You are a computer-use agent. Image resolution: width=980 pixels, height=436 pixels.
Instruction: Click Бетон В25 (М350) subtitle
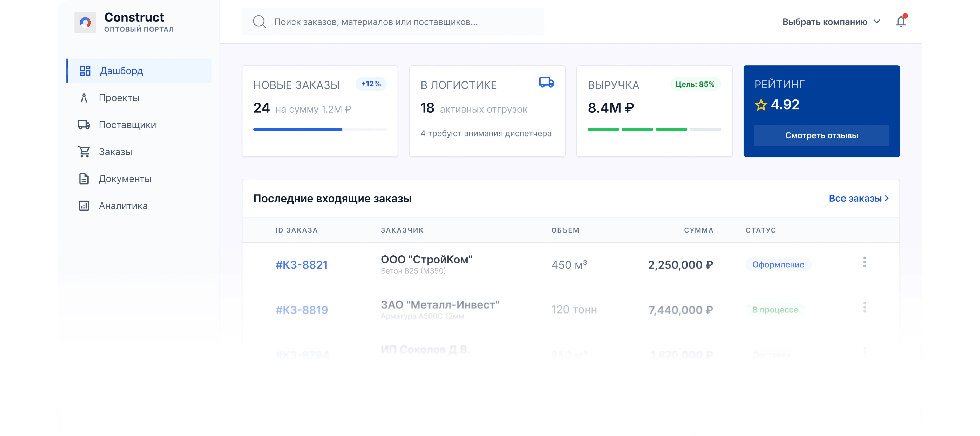(x=413, y=271)
